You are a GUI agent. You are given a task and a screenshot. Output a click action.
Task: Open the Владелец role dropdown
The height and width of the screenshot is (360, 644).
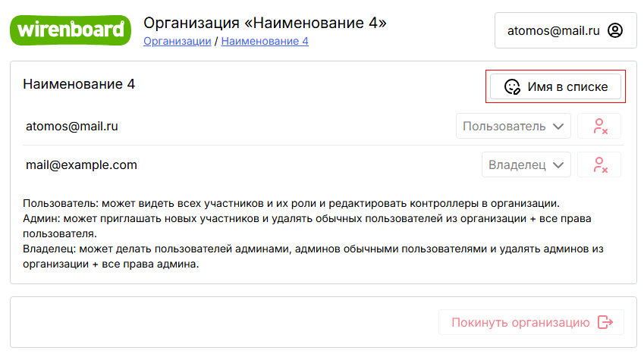click(x=526, y=164)
